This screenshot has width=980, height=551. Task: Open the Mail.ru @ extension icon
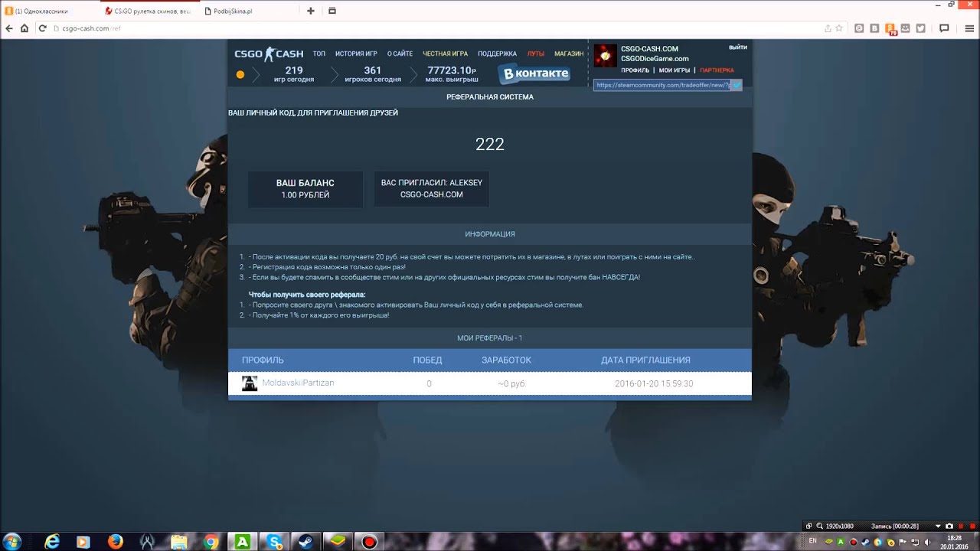[x=859, y=28]
